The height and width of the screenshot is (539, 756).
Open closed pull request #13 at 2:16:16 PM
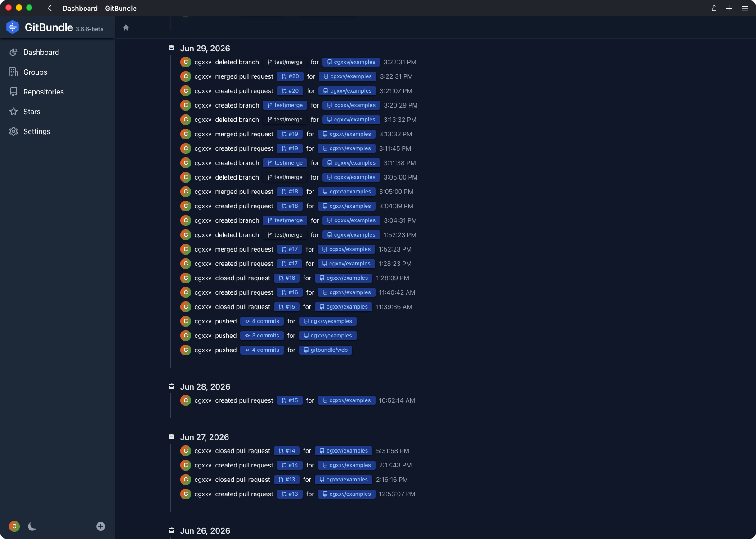287,480
